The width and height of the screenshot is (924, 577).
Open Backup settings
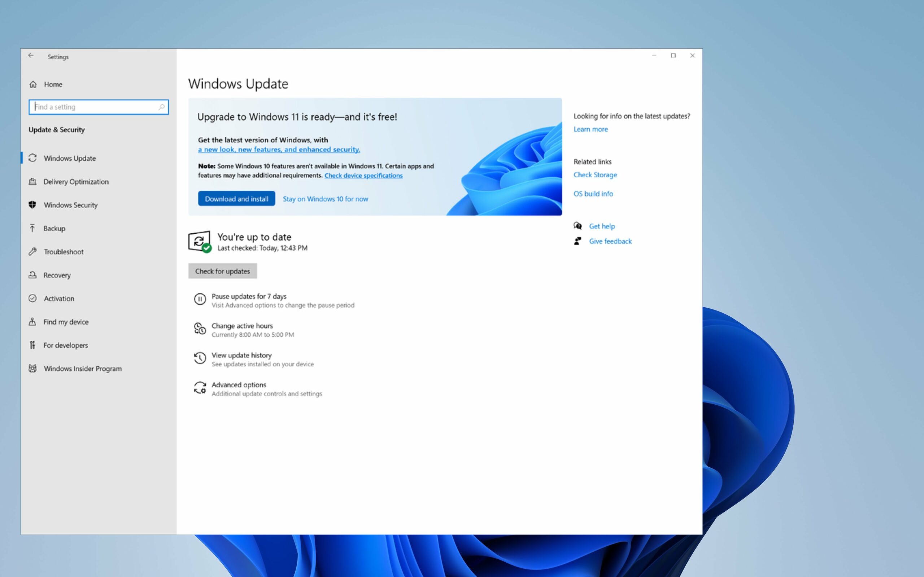54,228
